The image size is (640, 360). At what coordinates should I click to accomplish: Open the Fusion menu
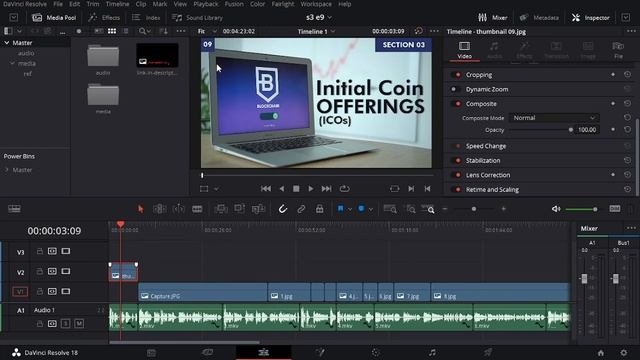click(x=234, y=4)
